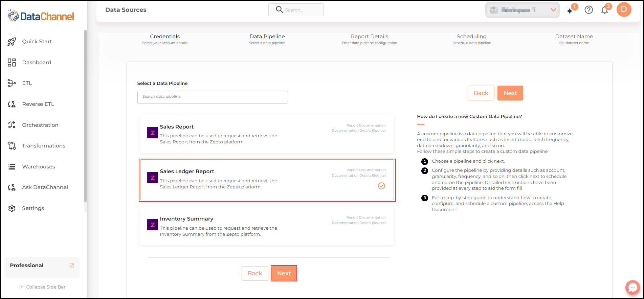
Task: Open the Professional plan external link icon
Action: tap(72, 266)
